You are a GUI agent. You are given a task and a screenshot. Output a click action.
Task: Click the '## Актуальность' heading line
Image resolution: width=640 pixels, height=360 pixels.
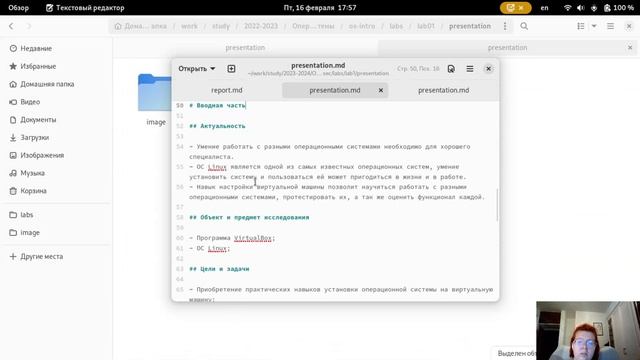pyautogui.click(x=218, y=126)
